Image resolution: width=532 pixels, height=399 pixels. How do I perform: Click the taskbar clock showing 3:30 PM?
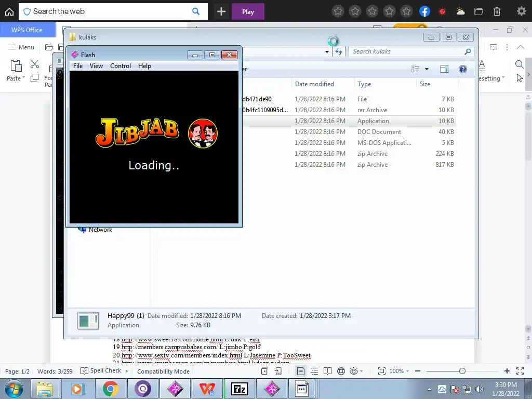506,389
